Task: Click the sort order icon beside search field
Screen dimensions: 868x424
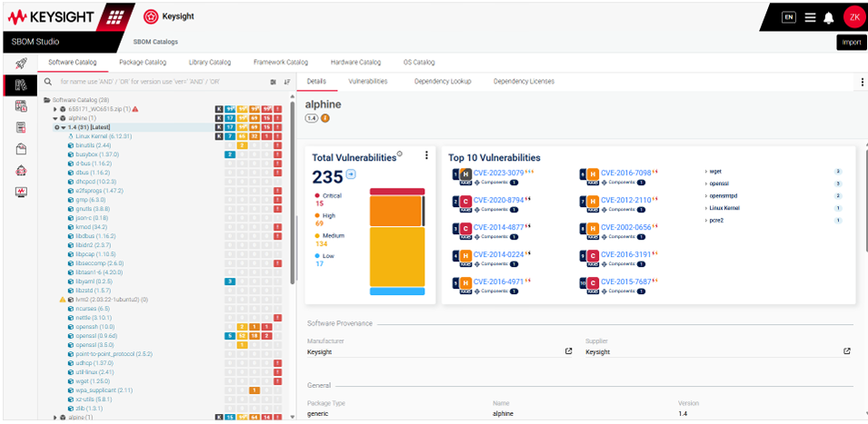Action: click(x=286, y=82)
